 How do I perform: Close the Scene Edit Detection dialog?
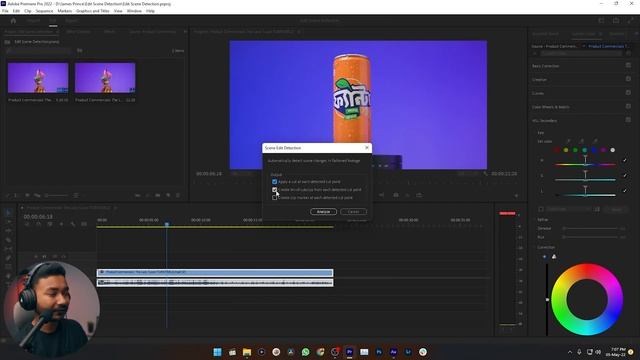coord(367,147)
